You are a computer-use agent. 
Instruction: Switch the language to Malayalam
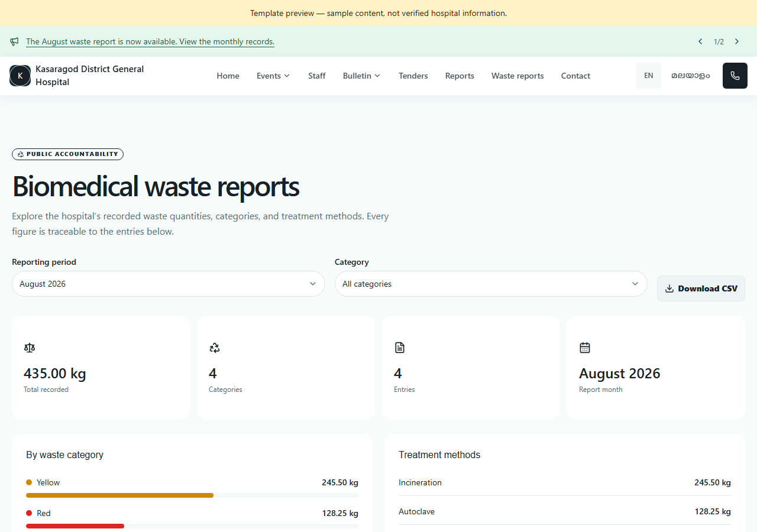691,76
